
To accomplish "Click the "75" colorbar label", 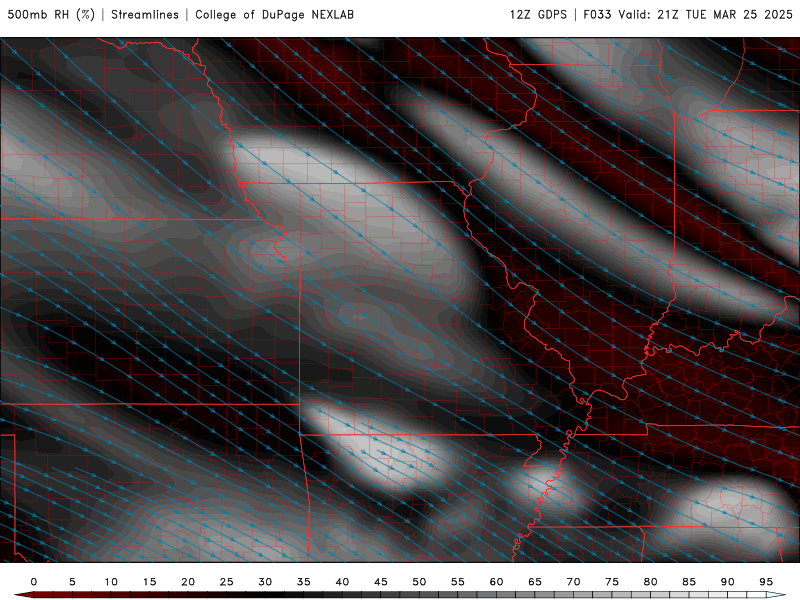I will (612, 582).
